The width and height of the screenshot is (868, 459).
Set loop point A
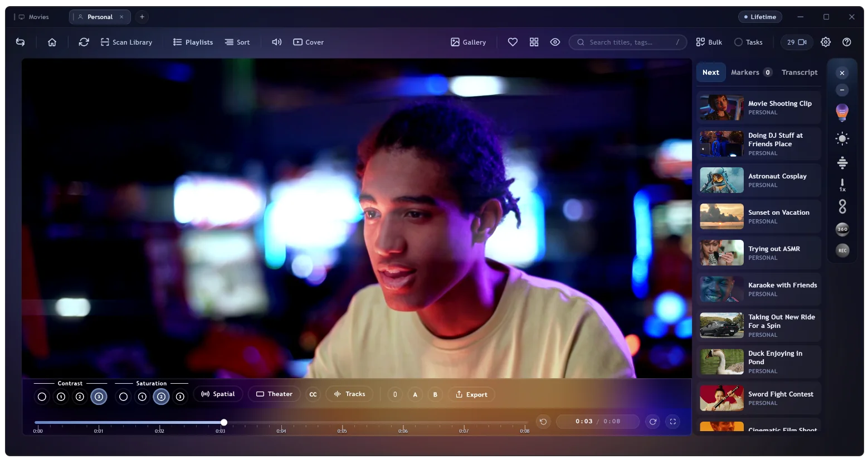415,394
